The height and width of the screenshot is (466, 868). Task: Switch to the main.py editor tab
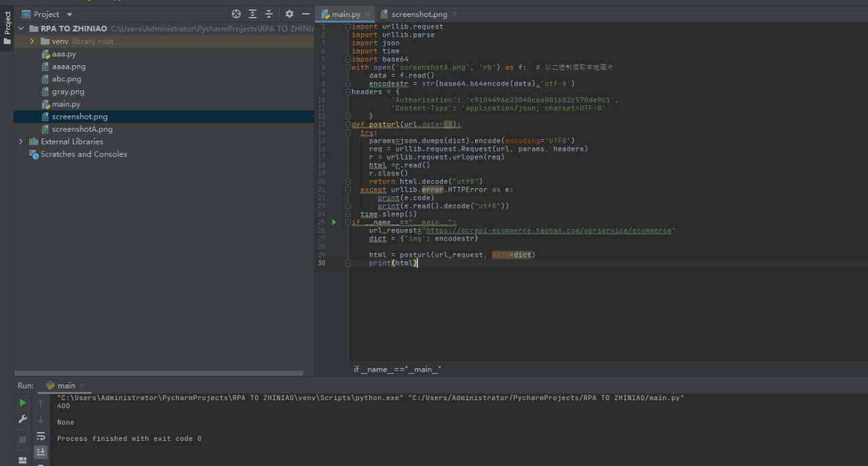tap(345, 14)
